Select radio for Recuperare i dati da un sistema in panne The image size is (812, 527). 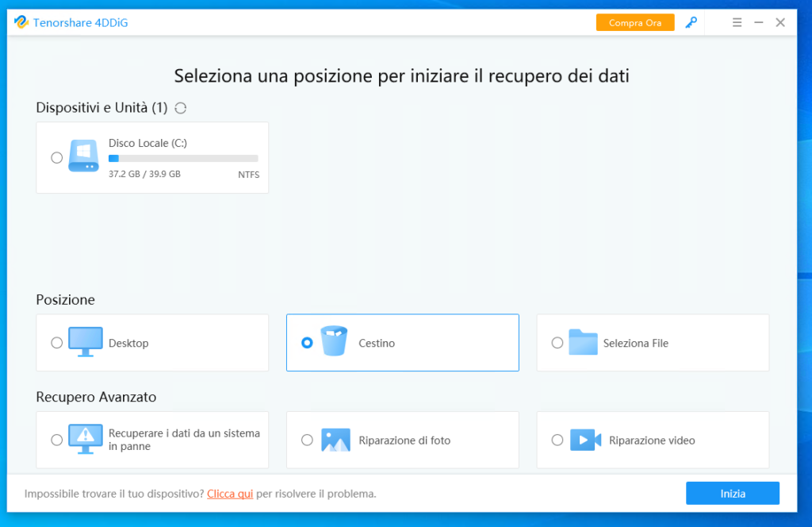(x=57, y=440)
